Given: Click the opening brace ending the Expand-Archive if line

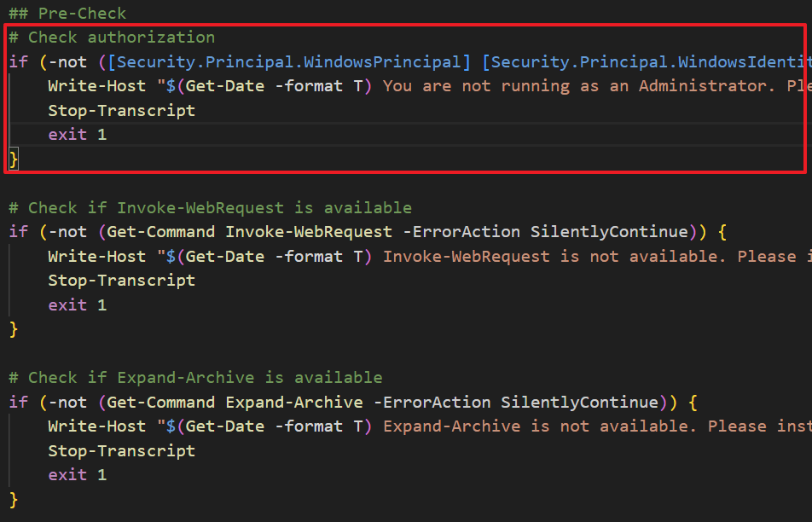Looking at the screenshot, I should click(693, 402).
